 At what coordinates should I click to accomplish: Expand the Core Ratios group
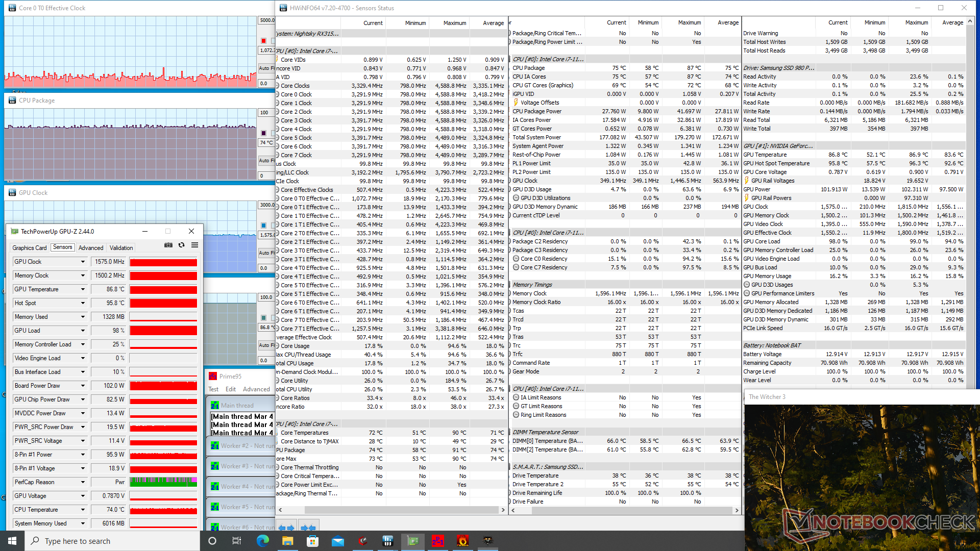pos(278,398)
